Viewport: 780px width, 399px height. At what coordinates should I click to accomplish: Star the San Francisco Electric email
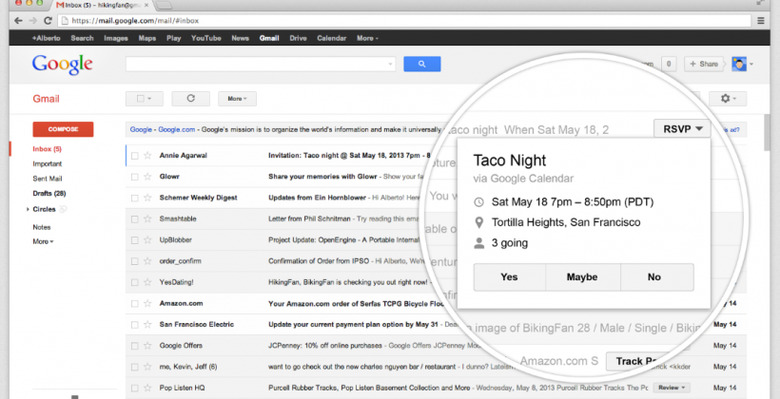click(147, 324)
